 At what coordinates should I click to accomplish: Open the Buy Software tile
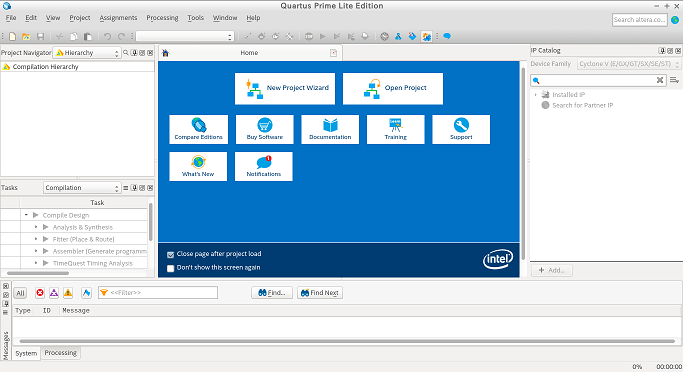point(264,129)
